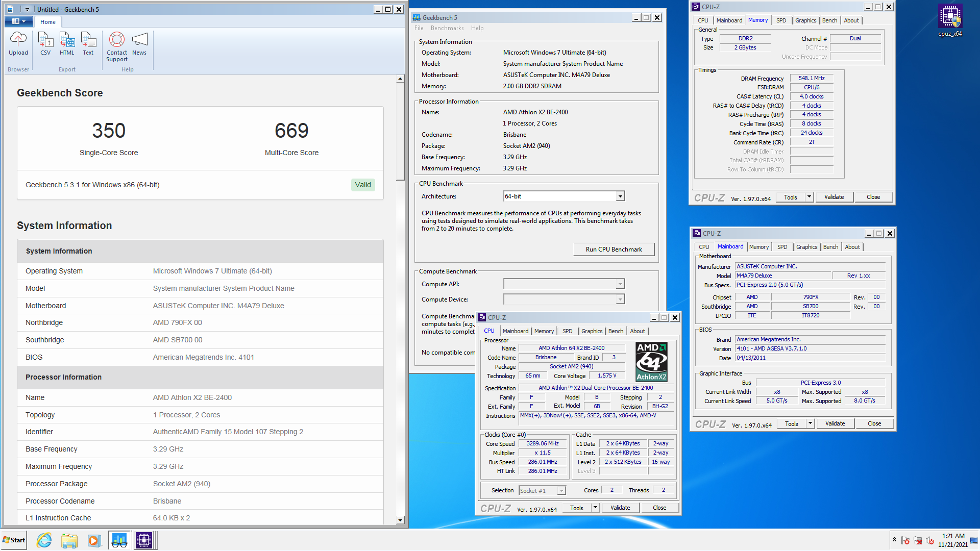Open About tab in top CPU-Z Memory window

pos(851,20)
